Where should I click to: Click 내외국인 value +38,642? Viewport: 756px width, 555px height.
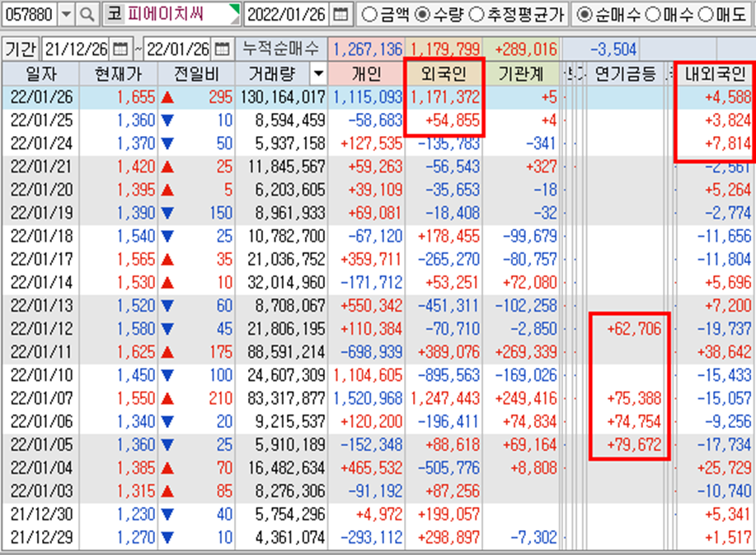point(724,352)
